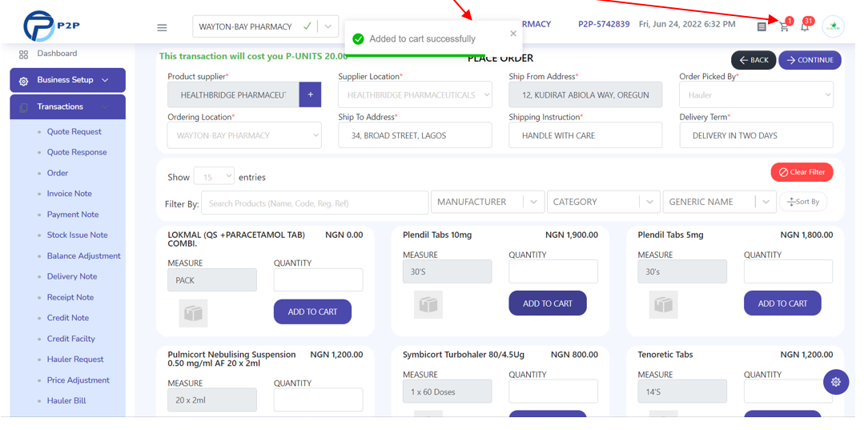
Task: Open Quote Request page
Action: point(74,131)
